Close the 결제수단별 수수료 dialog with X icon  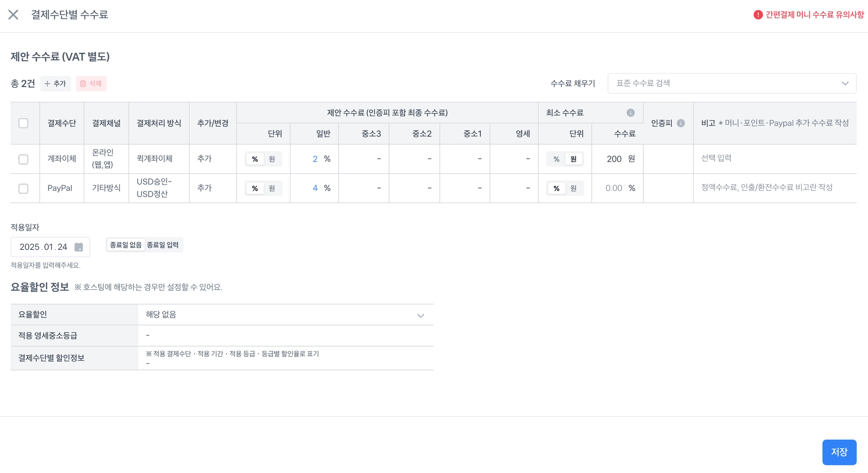coord(13,15)
